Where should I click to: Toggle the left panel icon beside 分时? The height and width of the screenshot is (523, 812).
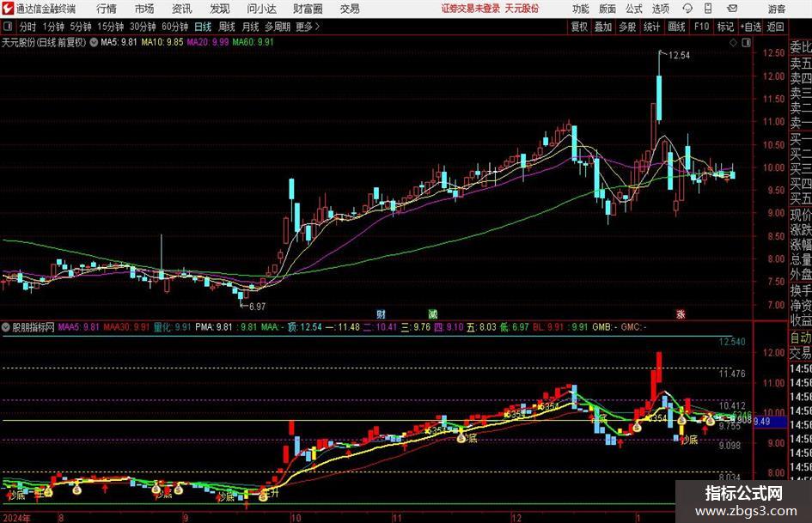coord(8,27)
